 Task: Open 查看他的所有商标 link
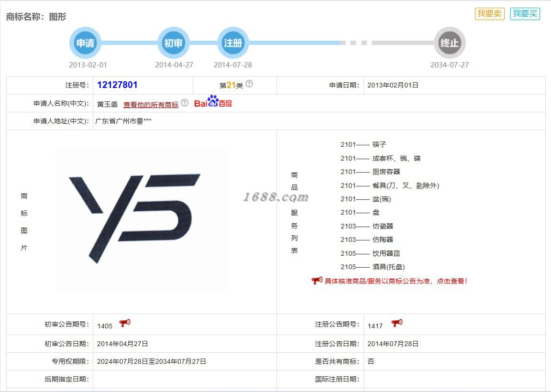pyautogui.click(x=151, y=105)
